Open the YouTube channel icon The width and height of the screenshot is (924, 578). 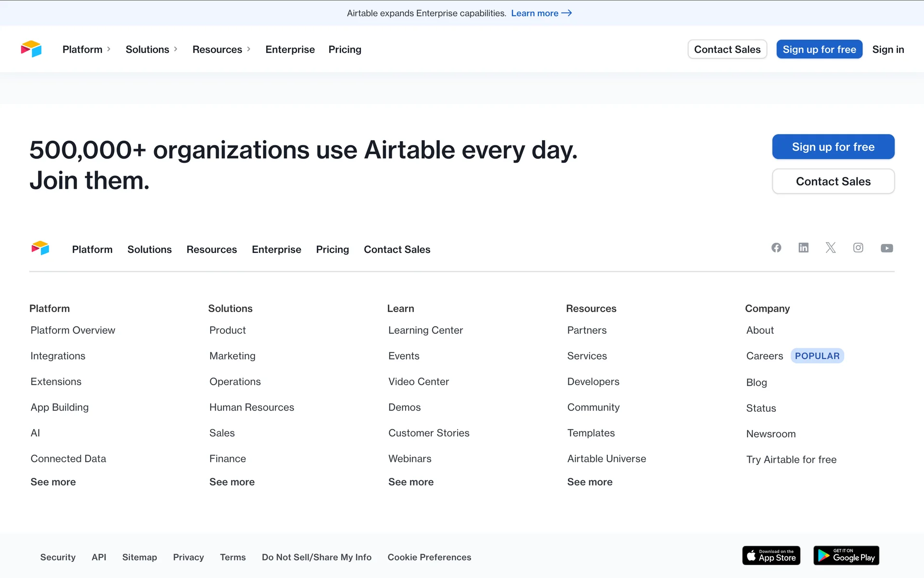tap(886, 248)
